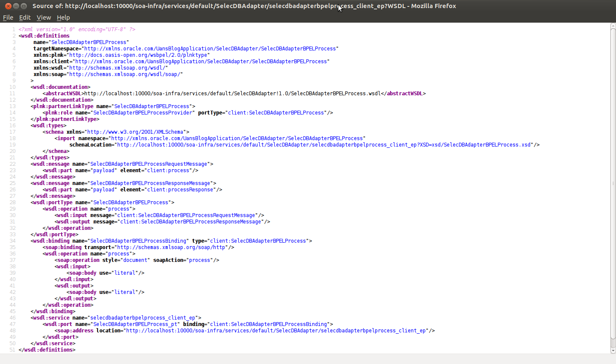Click the scrollbar up arrow

(x=613, y=26)
